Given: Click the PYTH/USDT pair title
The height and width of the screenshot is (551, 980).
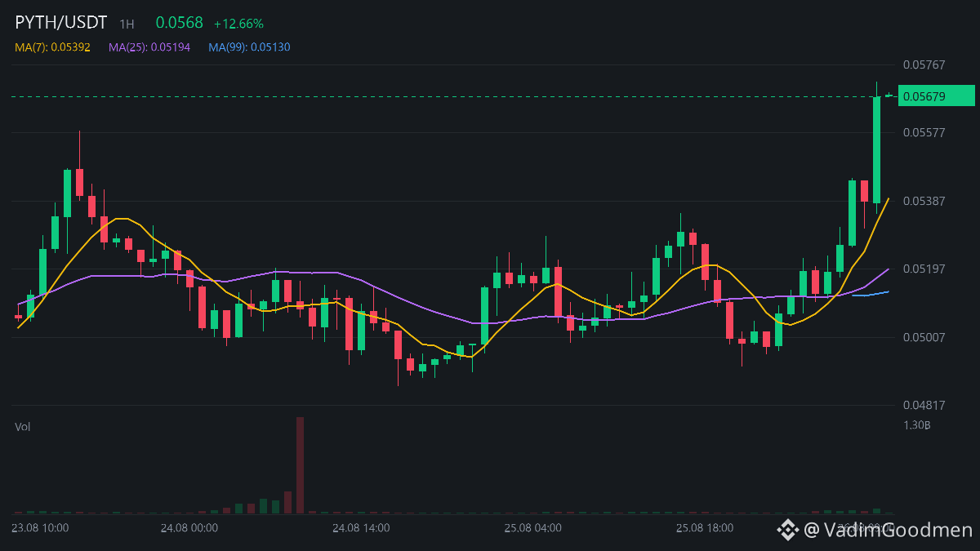Looking at the screenshot, I should pyautogui.click(x=61, y=23).
